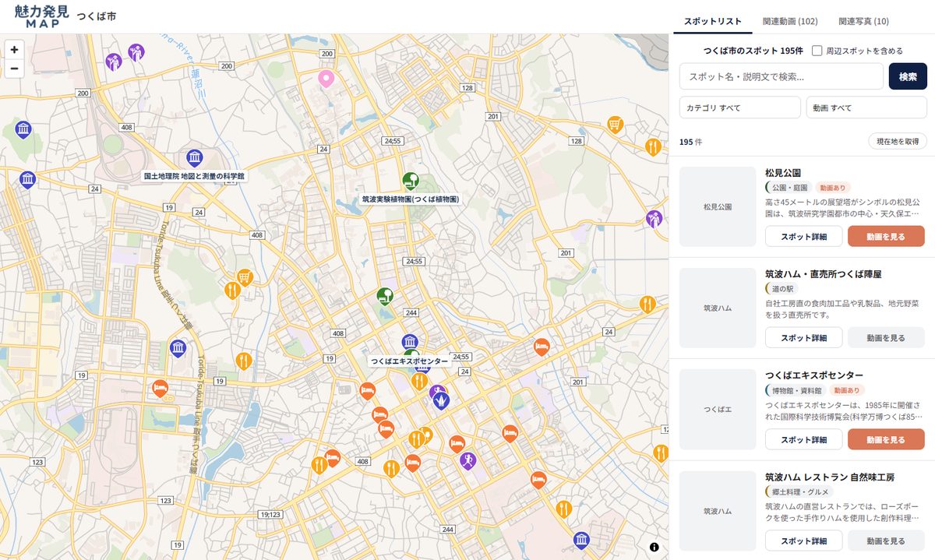
Task: Click the dark blue crane-shaped marker downtown
Action: click(x=442, y=400)
